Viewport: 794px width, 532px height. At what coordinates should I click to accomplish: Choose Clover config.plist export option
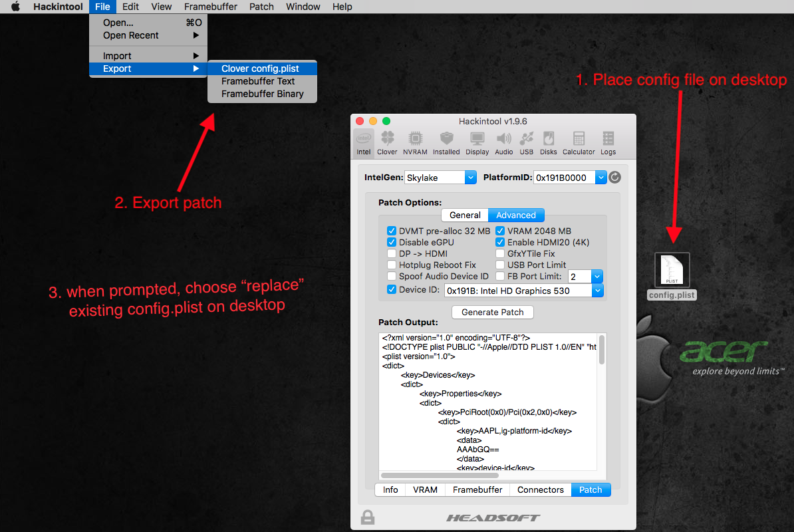click(262, 68)
